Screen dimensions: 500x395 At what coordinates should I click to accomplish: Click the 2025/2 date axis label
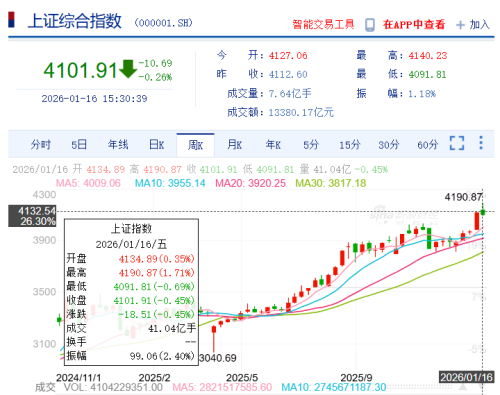click(154, 378)
